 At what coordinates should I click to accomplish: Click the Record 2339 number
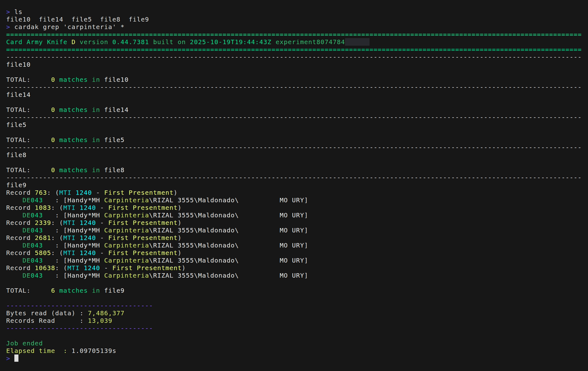click(x=43, y=223)
